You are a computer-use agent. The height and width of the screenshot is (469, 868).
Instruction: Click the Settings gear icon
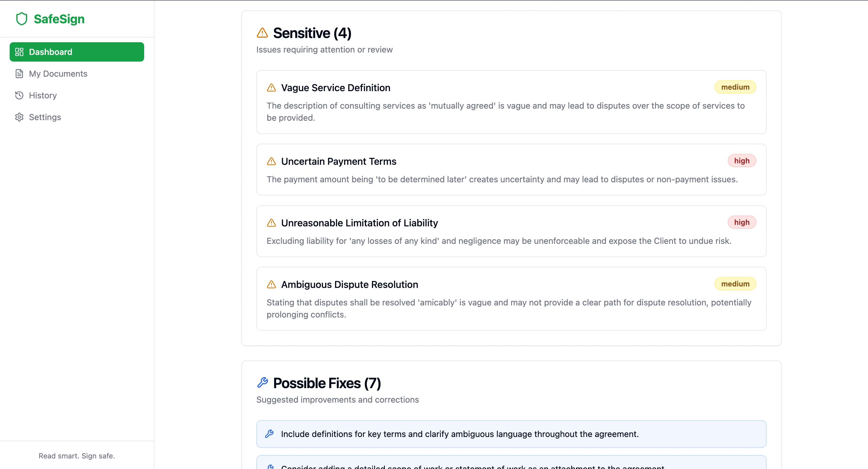pos(19,117)
